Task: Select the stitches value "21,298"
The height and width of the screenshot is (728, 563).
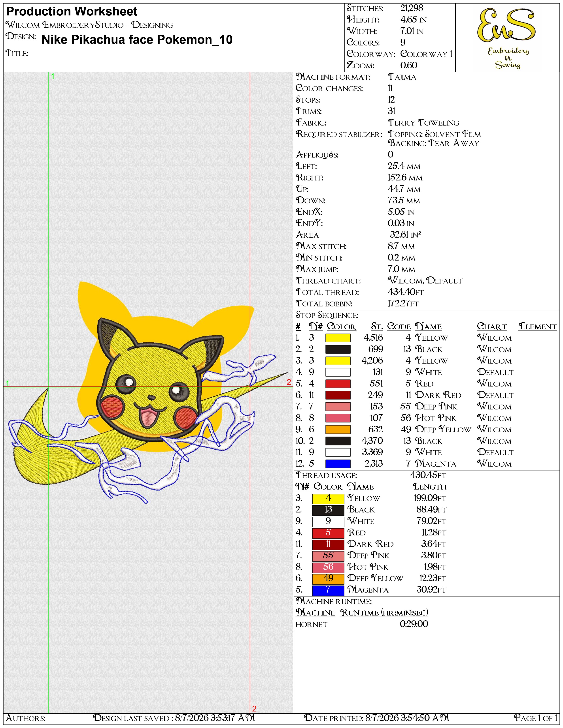Action: [412, 8]
